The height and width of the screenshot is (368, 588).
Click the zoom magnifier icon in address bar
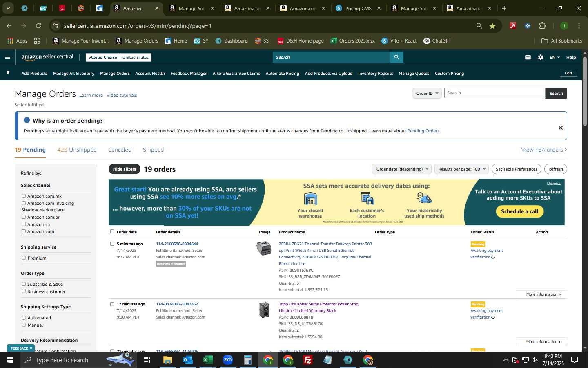coord(479,26)
